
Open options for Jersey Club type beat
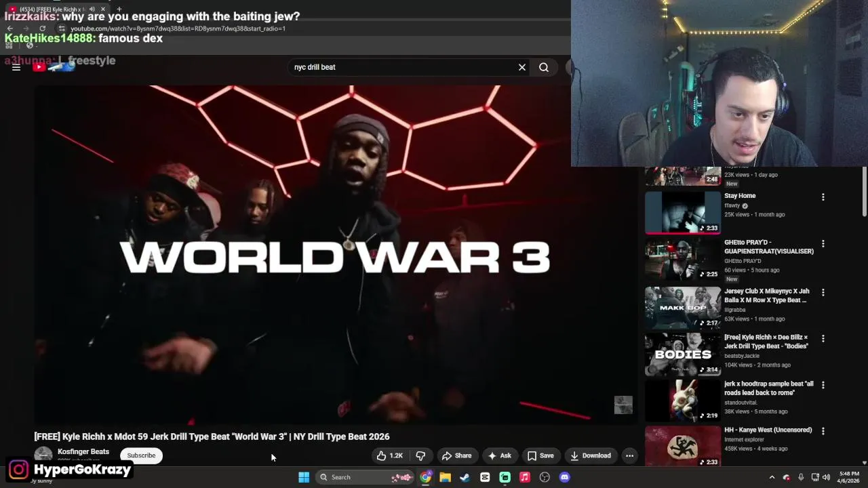823,293
